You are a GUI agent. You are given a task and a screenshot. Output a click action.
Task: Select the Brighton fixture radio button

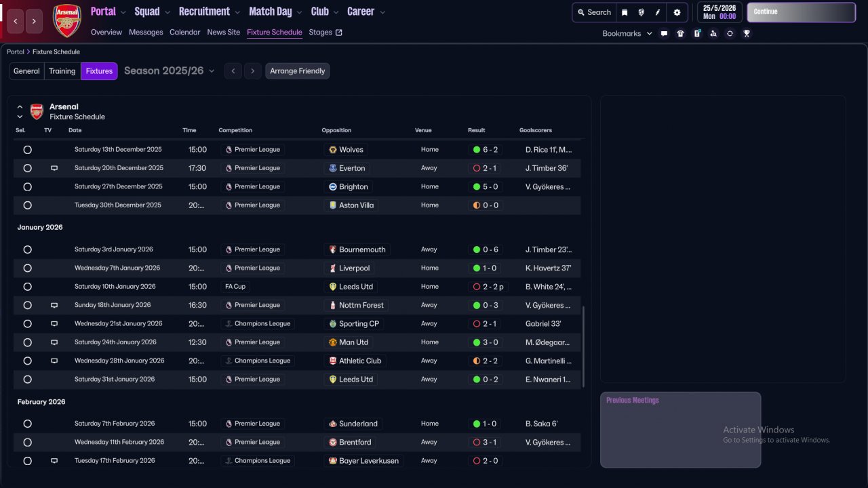tap(28, 187)
